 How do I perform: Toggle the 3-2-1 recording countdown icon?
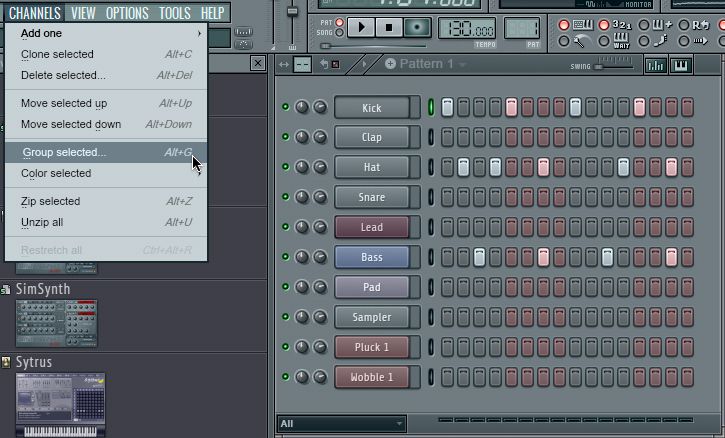(x=622, y=25)
